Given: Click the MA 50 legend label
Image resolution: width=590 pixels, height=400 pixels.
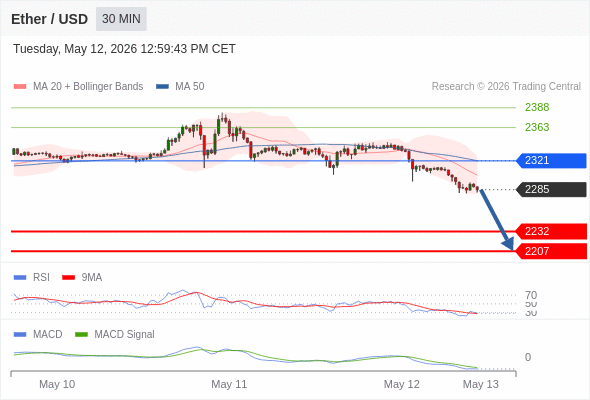Looking at the screenshot, I should point(190,87).
